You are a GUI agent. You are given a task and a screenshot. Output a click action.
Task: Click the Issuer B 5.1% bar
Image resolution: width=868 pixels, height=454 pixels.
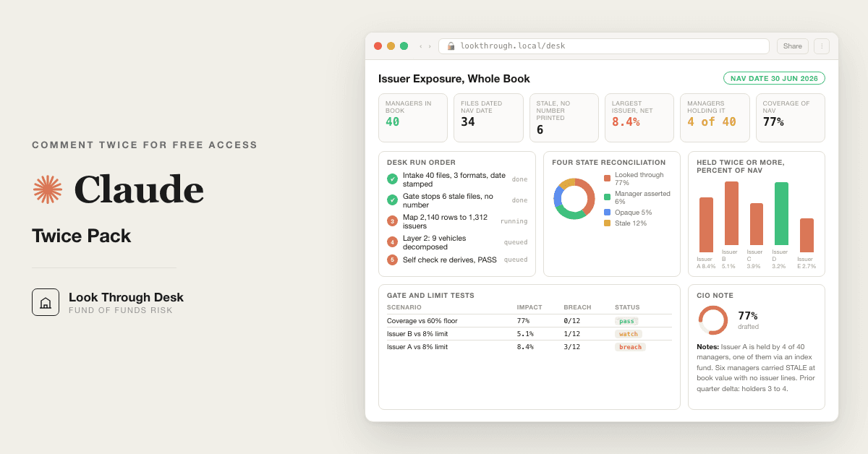(731, 213)
